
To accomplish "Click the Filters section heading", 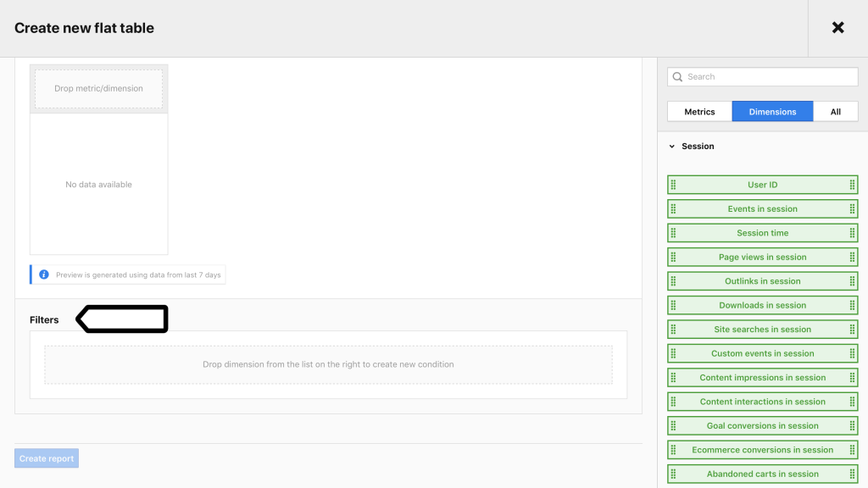I will coord(44,319).
